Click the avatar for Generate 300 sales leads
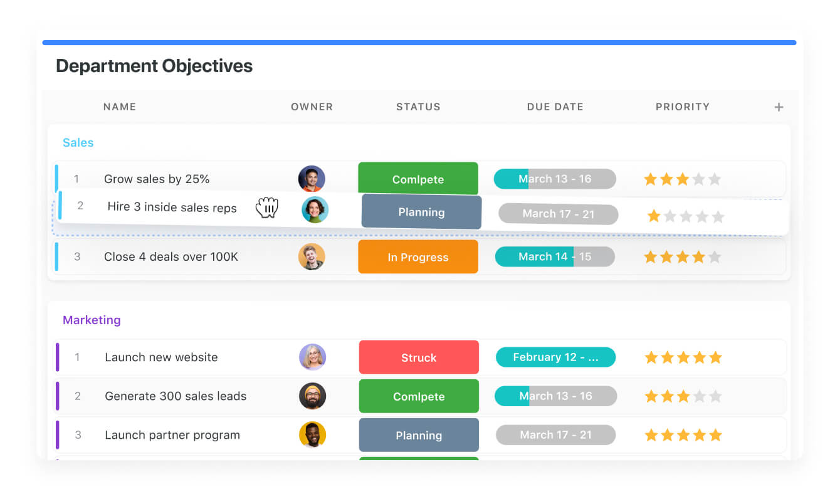 tap(312, 396)
